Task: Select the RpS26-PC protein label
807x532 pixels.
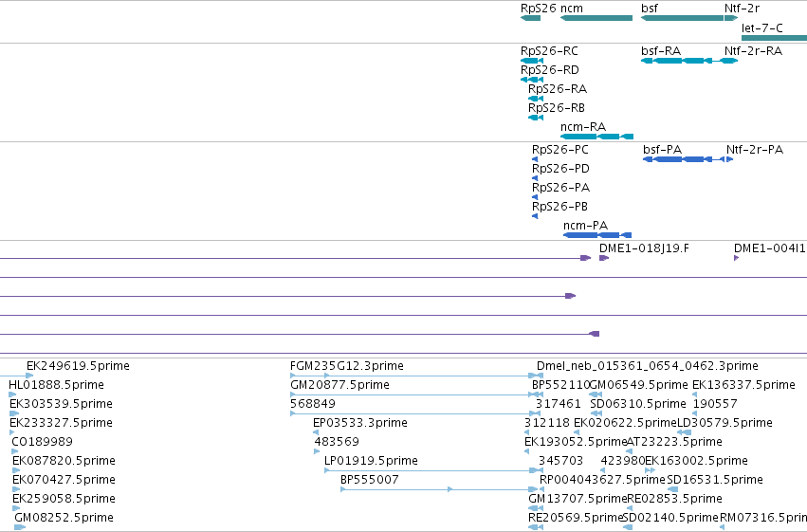Action: pyautogui.click(x=559, y=150)
